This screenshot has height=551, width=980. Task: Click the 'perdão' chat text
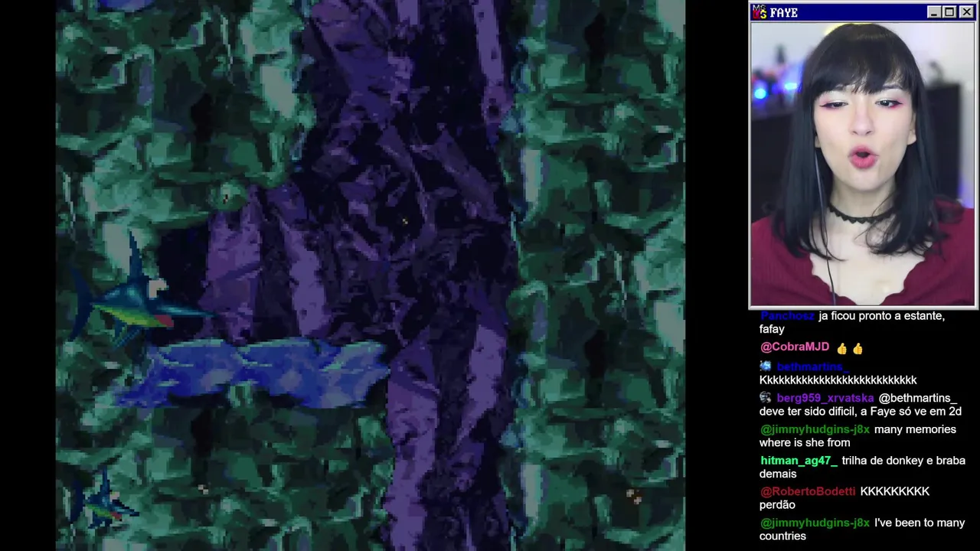[777, 505]
